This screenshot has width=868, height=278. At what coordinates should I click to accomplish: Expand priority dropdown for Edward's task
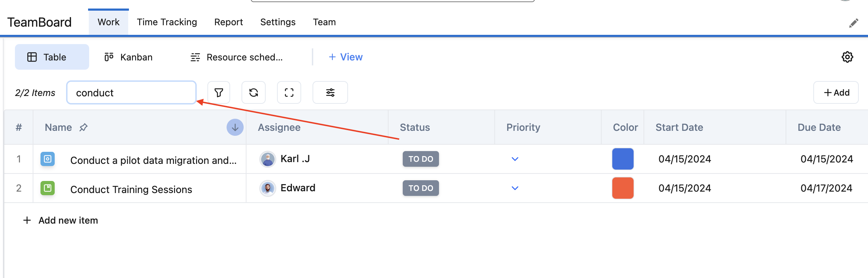(515, 188)
